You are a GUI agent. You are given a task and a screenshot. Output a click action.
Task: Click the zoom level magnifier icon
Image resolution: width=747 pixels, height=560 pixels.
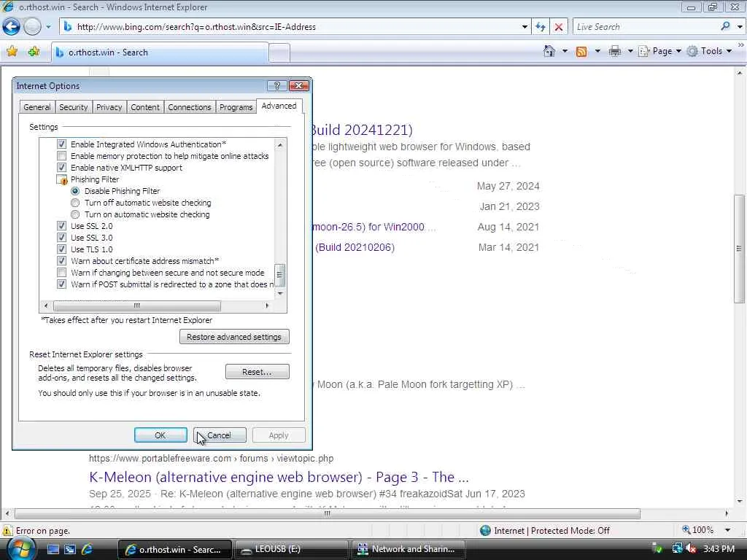tap(686, 530)
